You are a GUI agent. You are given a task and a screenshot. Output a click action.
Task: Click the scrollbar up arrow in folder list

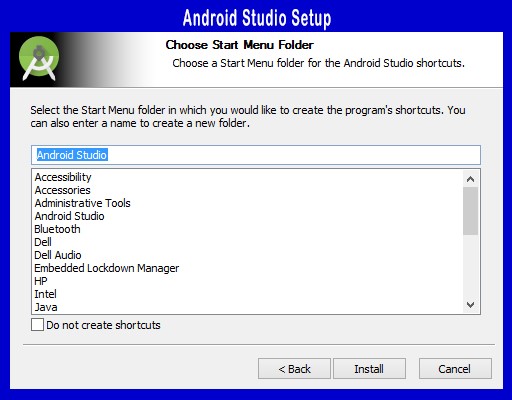click(470, 179)
